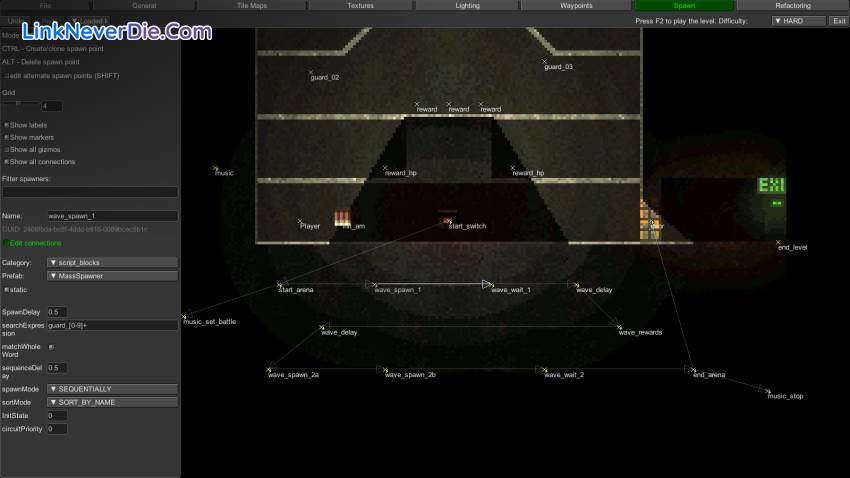Viewport: 850px width, 478px height.
Task: Open the Category script_blocks dropdown
Action: pyautogui.click(x=112, y=262)
